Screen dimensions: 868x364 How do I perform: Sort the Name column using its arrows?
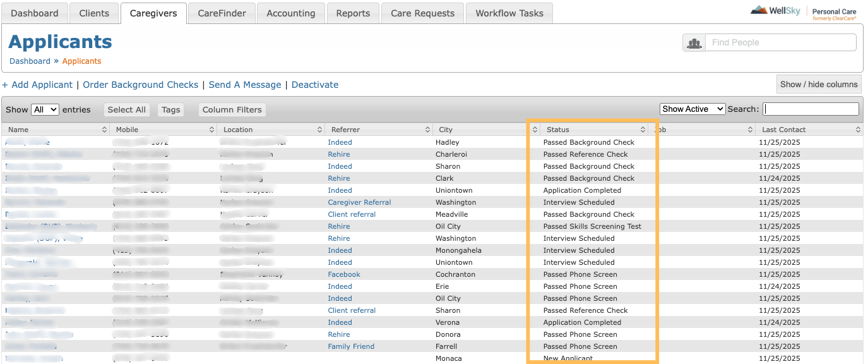[x=105, y=129]
